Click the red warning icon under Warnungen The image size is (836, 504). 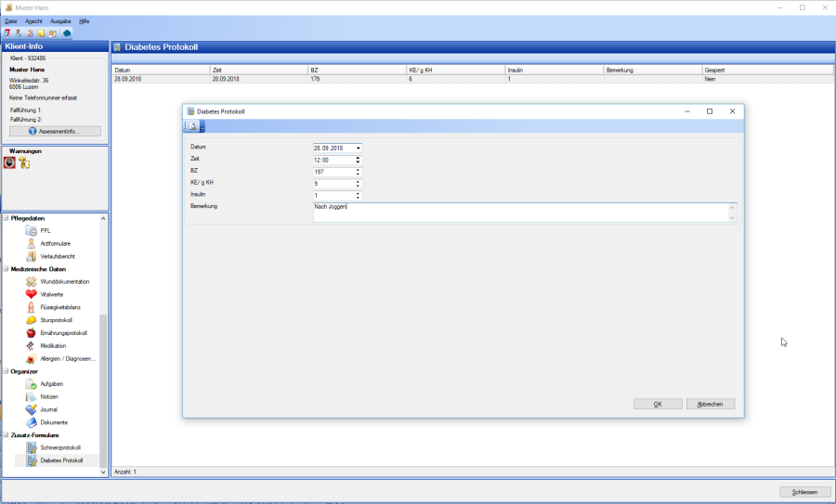(9, 162)
